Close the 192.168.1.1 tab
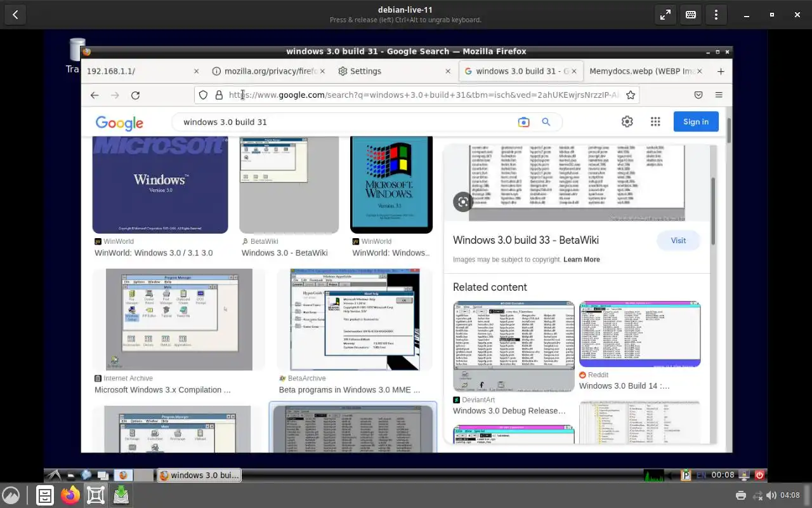This screenshot has height=508, width=812. (196, 71)
